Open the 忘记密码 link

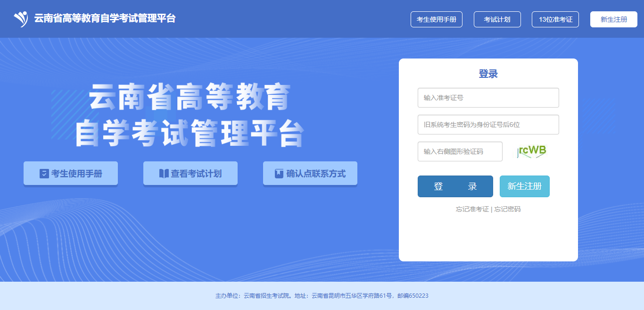[507, 209]
